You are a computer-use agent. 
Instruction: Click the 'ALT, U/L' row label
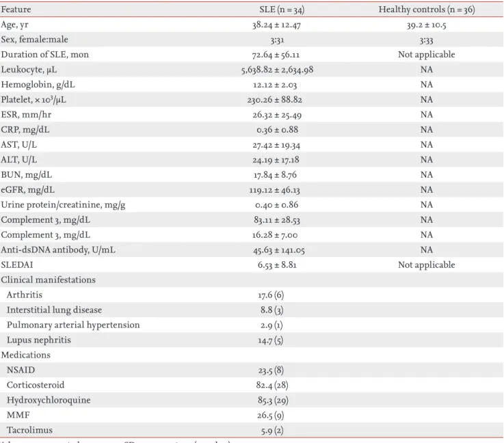18,160
